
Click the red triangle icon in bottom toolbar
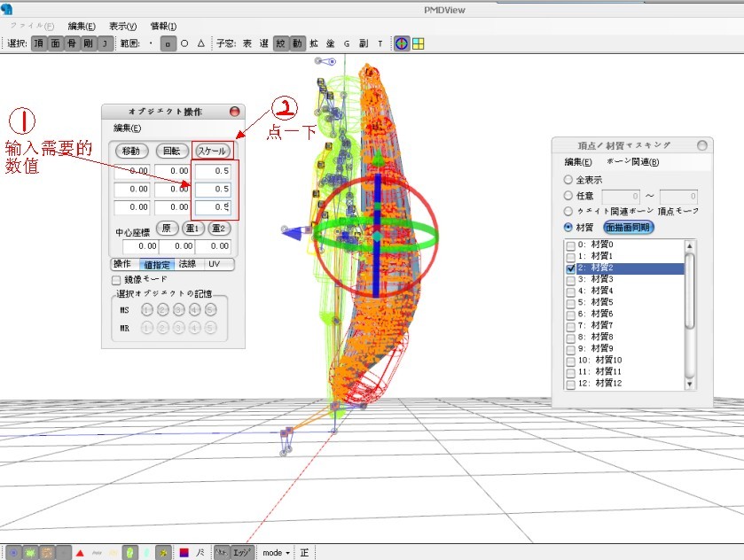coord(80,553)
